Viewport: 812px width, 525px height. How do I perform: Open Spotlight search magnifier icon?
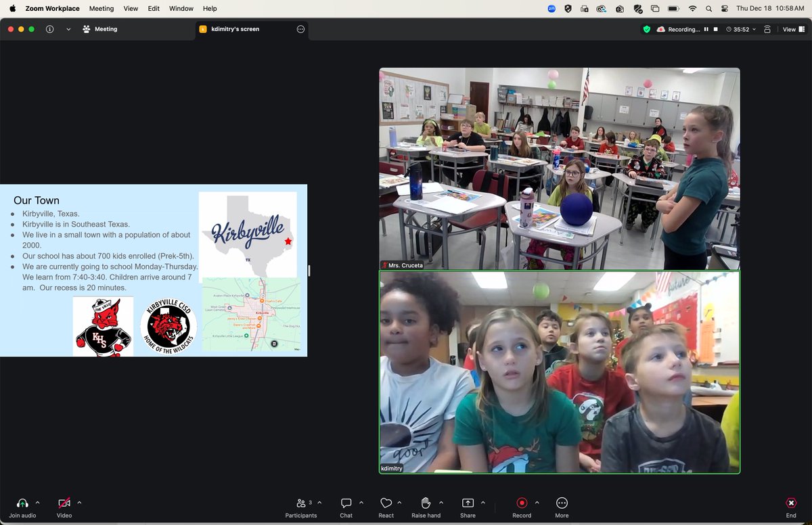708,8
